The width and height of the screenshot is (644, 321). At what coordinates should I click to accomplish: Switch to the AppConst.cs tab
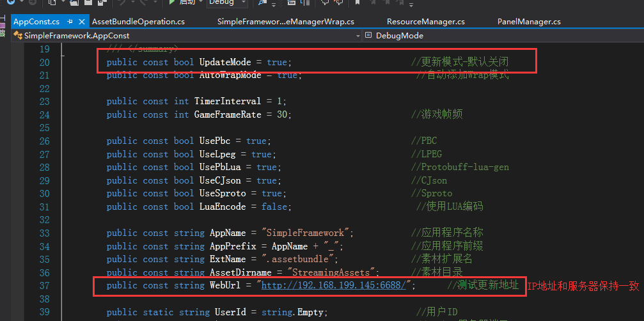coord(36,21)
